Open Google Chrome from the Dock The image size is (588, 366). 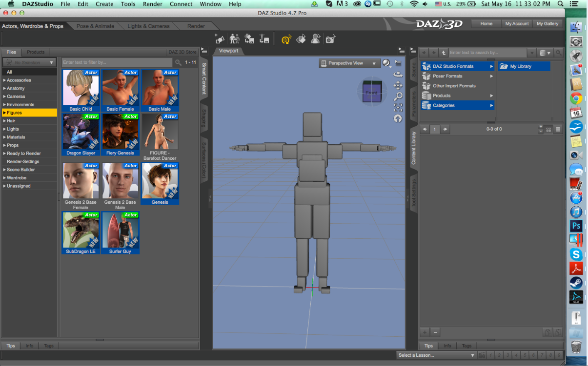point(576,98)
